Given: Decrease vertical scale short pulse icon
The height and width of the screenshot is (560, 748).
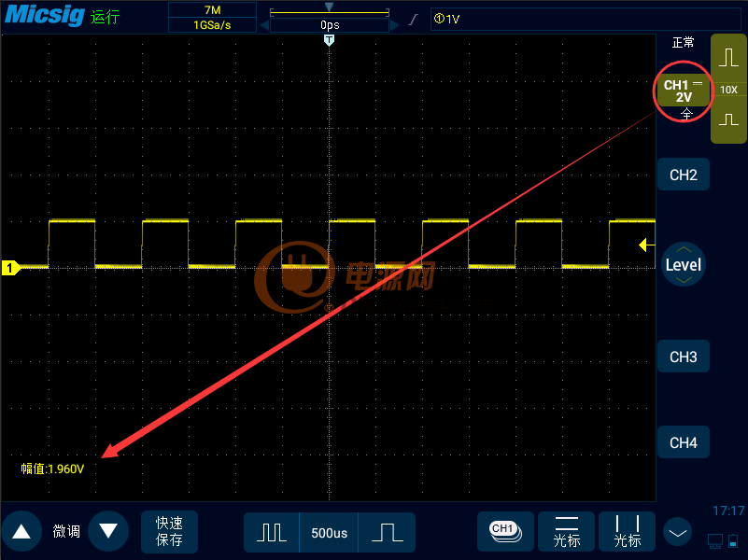Looking at the screenshot, I should coord(728,119).
